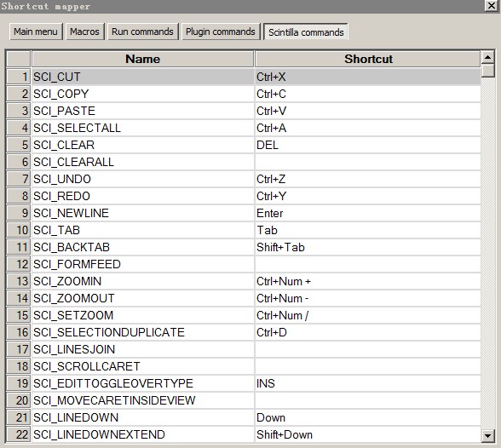Click the Ctrl+Num + shortcut cell

(367, 281)
